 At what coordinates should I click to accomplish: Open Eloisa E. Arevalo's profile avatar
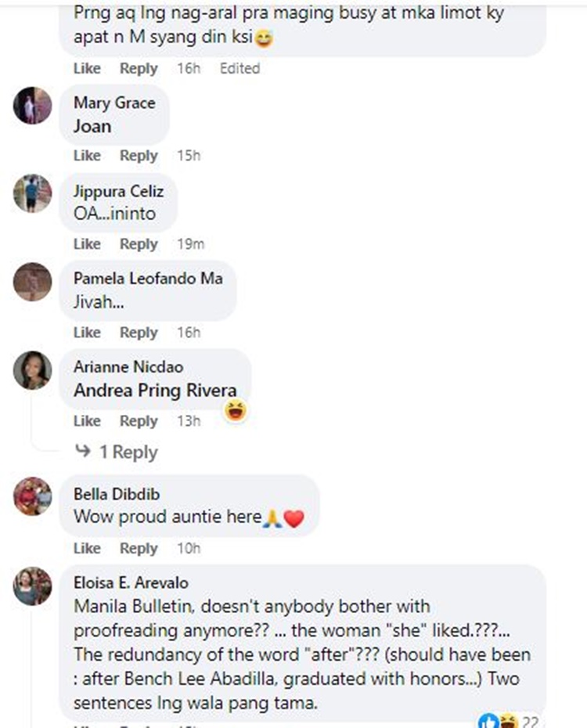(33, 586)
